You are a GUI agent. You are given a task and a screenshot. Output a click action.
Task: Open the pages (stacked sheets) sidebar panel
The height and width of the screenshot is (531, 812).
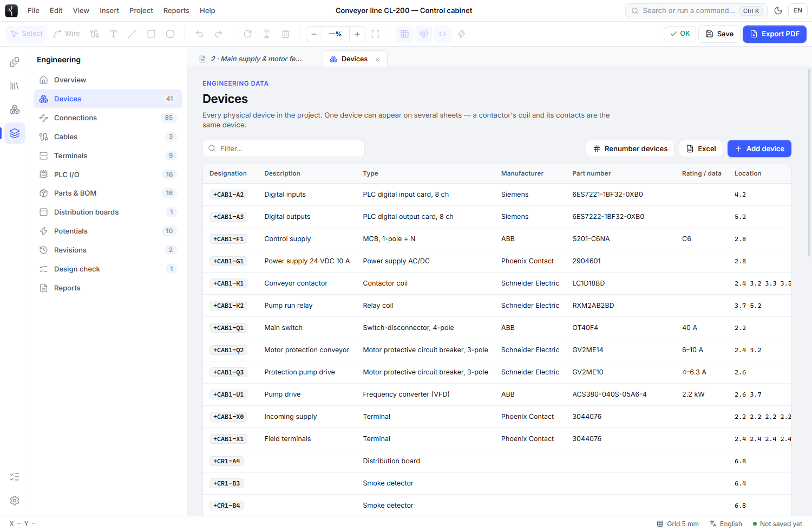(15, 62)
